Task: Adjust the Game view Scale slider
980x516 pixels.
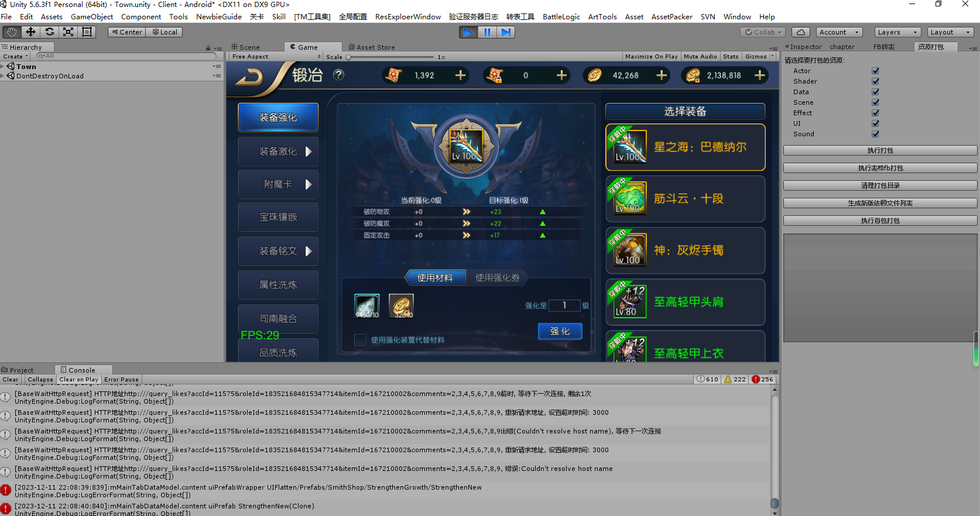Action: (x=349, y=57)
